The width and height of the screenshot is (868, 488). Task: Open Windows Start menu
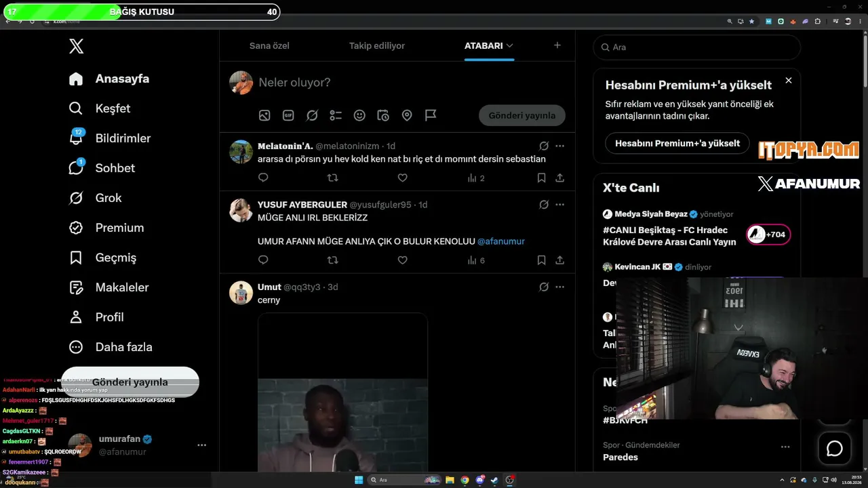coord(358,480)
